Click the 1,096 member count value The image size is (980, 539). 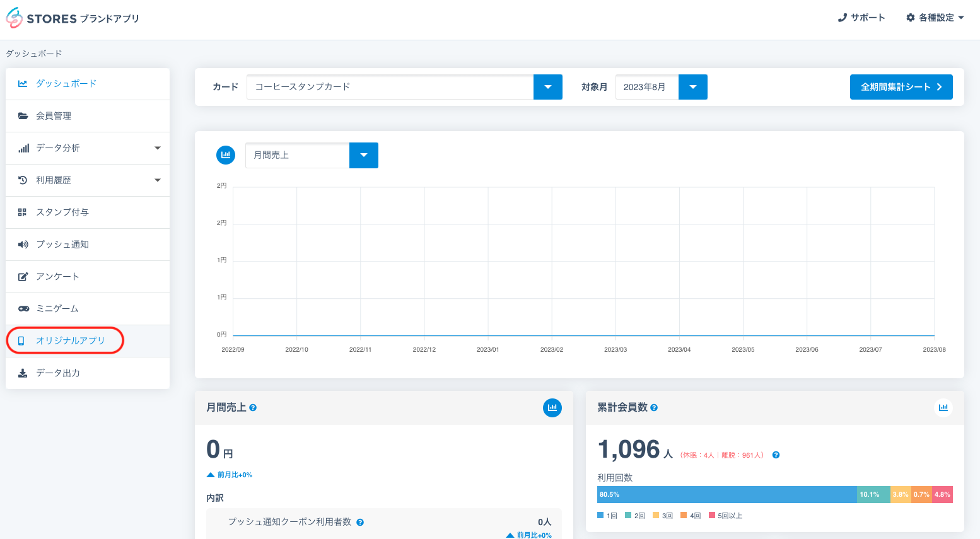(629, 449)
